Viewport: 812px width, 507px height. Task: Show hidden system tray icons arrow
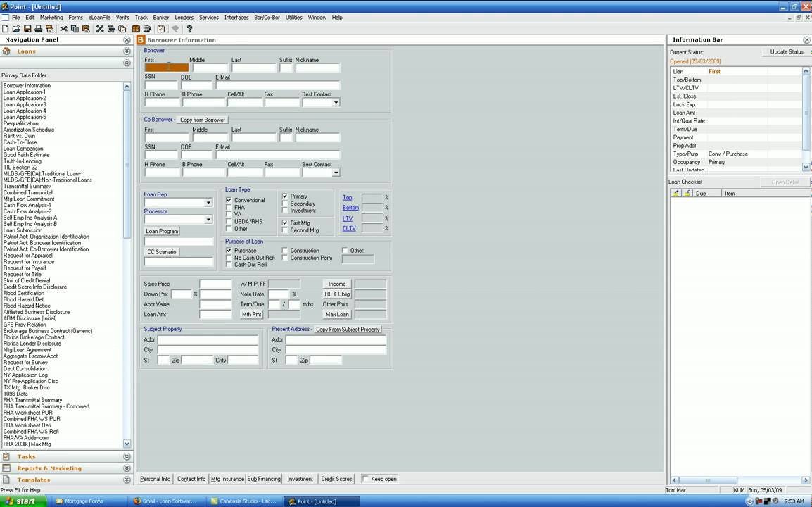[750, 501]
